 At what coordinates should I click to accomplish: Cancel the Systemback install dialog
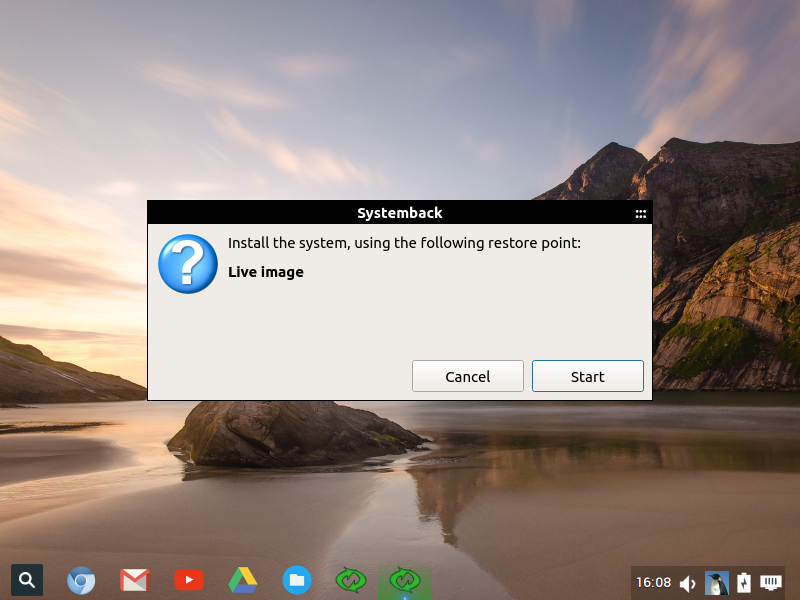click(x=467, y=376)
